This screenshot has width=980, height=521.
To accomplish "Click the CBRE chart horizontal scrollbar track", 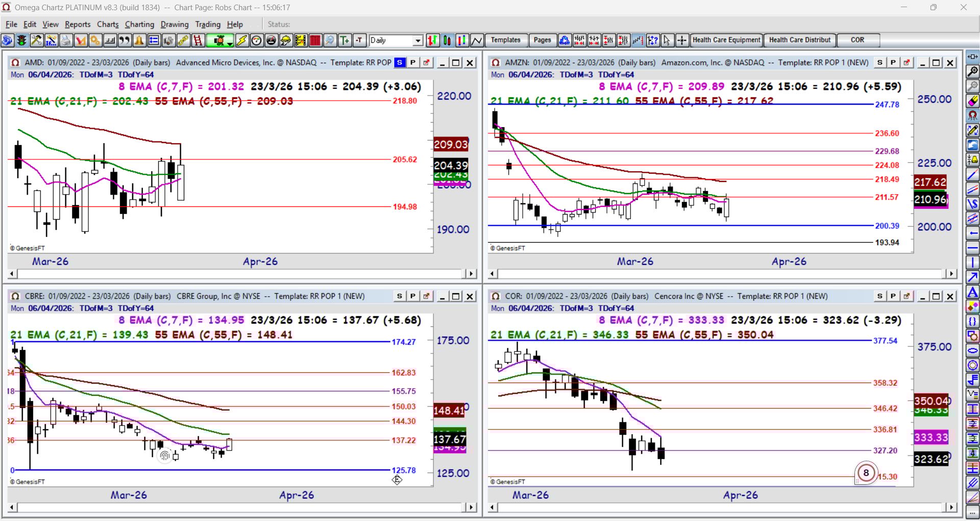I will click(x=239, y=507).
